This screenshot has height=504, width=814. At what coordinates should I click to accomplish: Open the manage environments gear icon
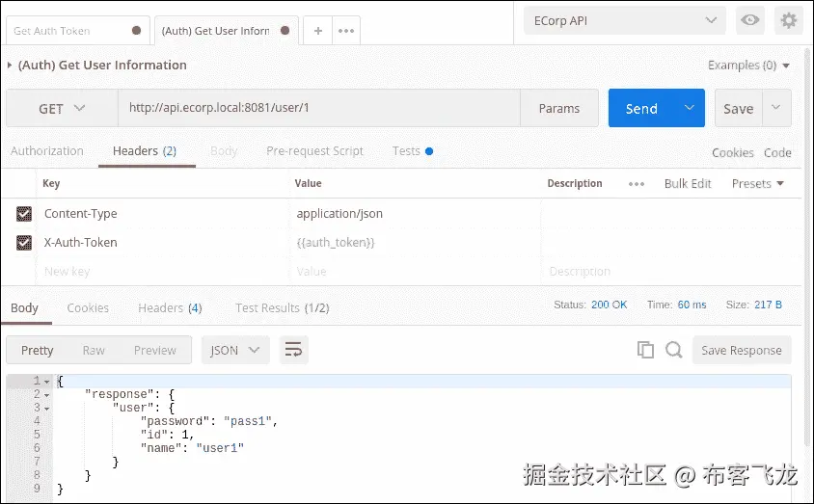[x=789, y=21]
